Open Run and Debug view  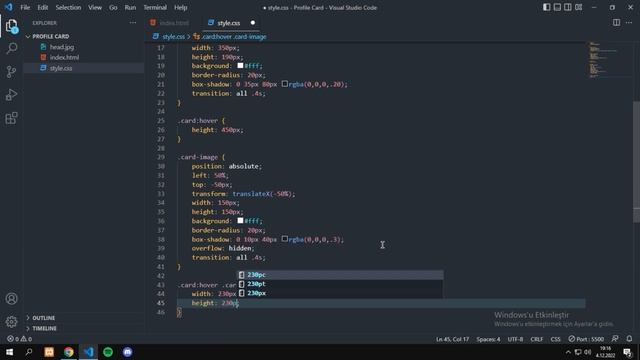(11, 95)
